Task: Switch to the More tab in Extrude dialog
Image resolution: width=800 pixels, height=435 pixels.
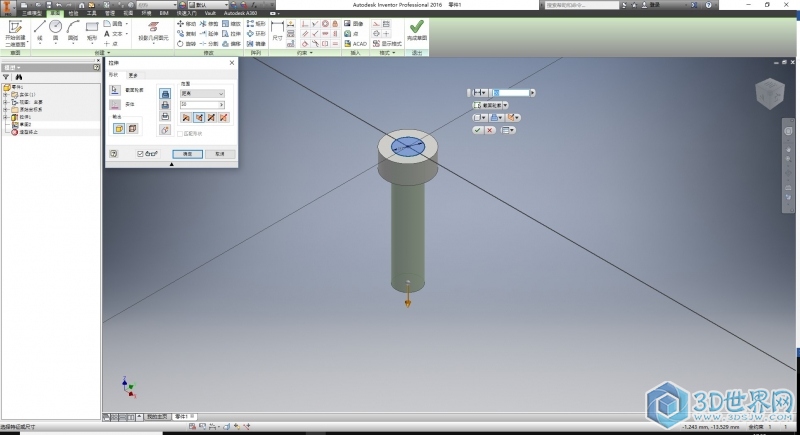Action: 133,75
